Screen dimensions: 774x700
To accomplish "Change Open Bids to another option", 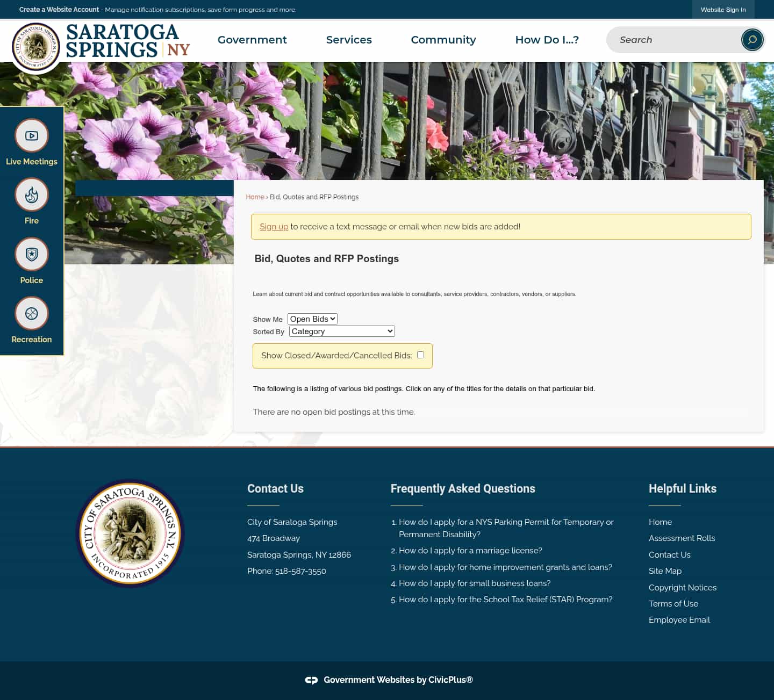I will pyautogui.click(x=312, y=319).
